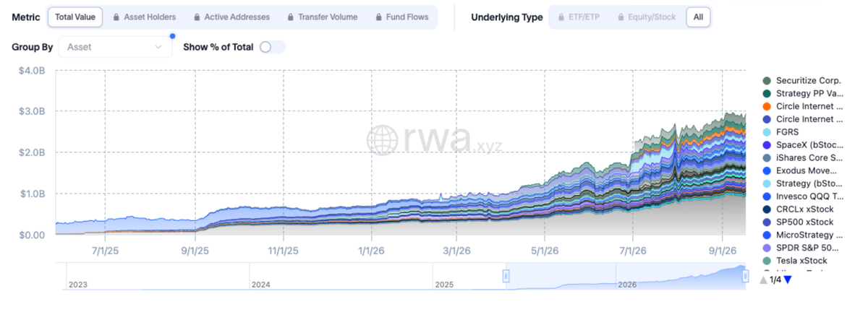The image size is (868, 312).
Task: Click the lock icon beside Transfer Volume
Action: [x=290, y=17]
